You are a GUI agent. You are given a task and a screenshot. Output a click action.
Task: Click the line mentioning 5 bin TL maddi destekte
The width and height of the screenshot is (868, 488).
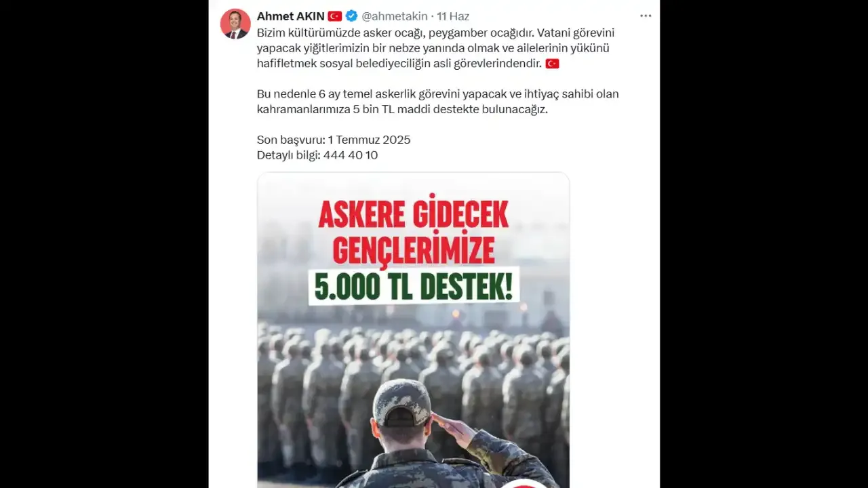pyautogui.click(x=402, y=109)
